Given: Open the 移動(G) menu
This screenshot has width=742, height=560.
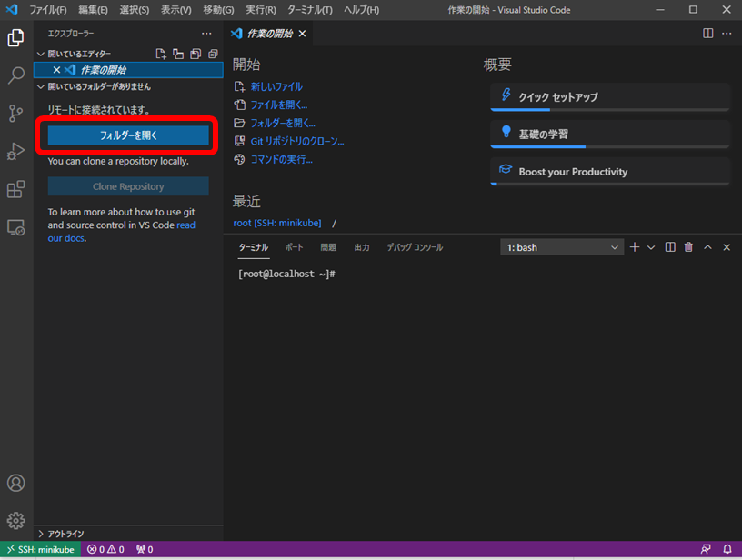Looking at the screenshot, I should point(218,10).
